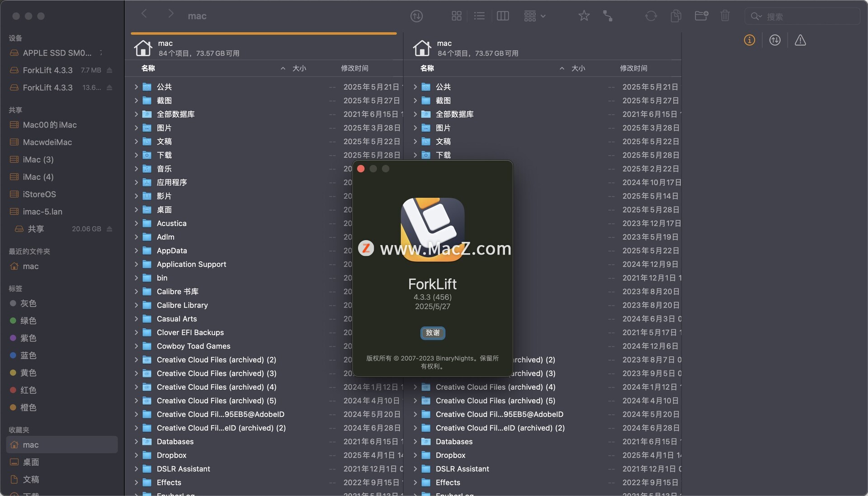The height and width of the screenshot is (496, 868).
Task: Open the warning triangle icon in the right panel
Action: (x=800, y=40)
